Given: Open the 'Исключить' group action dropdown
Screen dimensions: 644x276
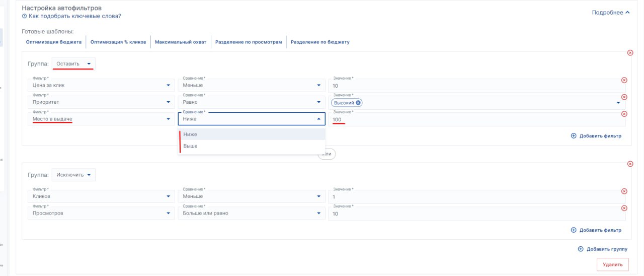Looking at the screenshot, I should click(x=73, y=175).
